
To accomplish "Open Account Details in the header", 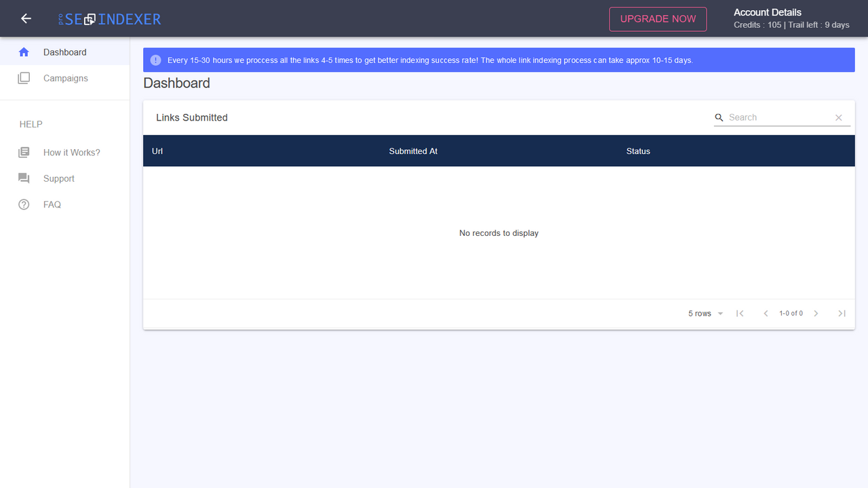I will [x=767, y=12].
